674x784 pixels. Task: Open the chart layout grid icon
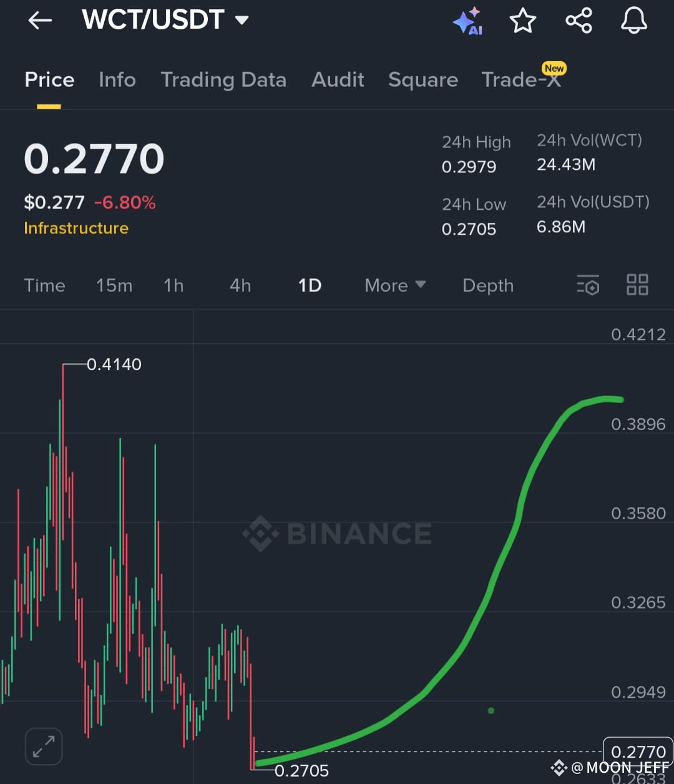pos(637,285)
